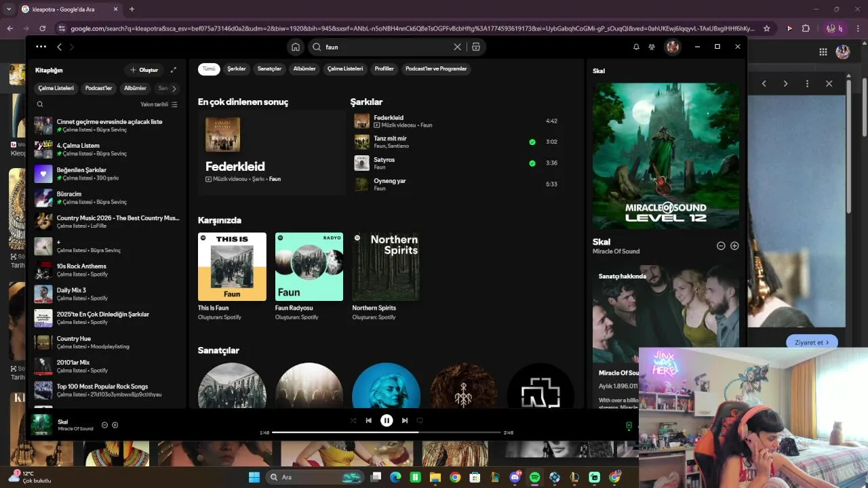Go to Spotify Home via house icon
The image size is (868, 488).
tap(295, 47)
